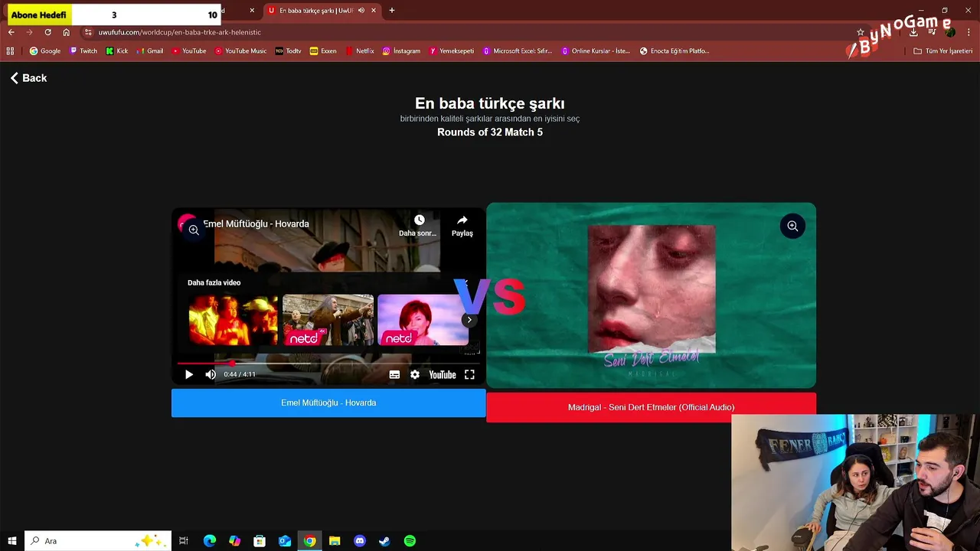This screenshot has height=551, width=980.
Task: Play the Hovarda YouTube video
Action: tap(189, 374)
